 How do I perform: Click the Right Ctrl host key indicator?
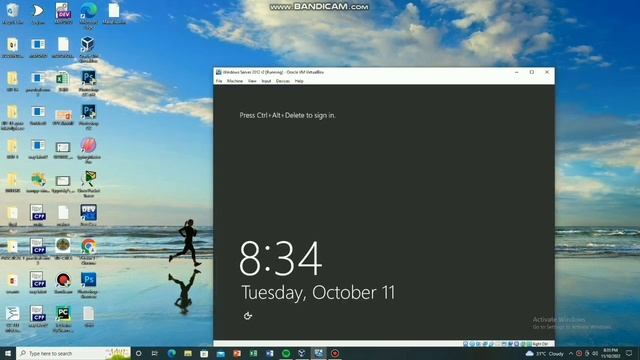coord(540,344)
